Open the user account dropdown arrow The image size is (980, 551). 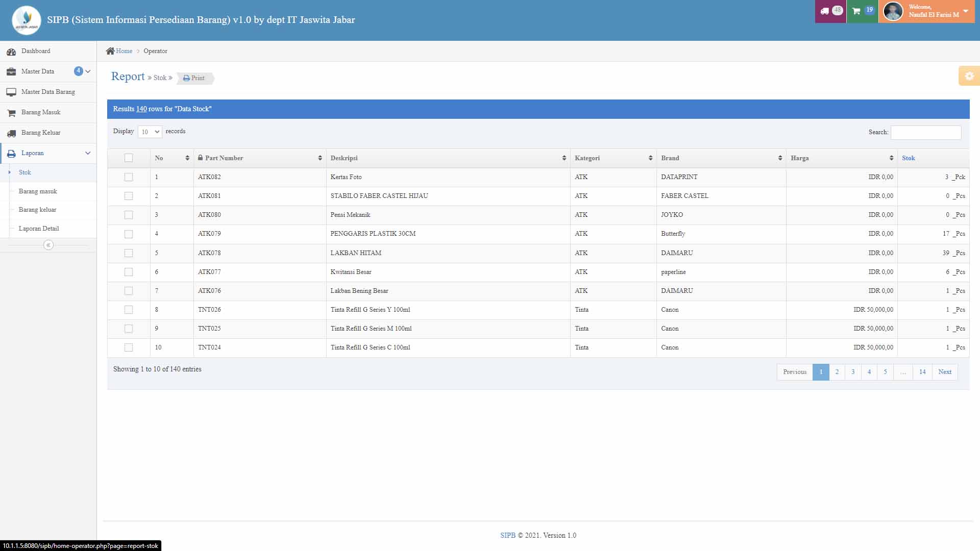965,11
